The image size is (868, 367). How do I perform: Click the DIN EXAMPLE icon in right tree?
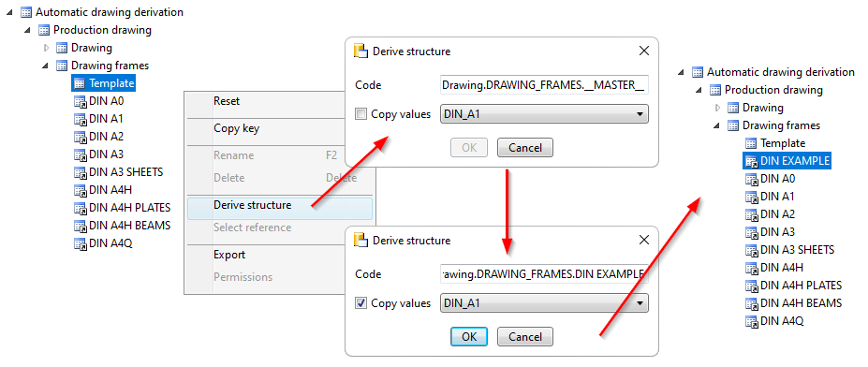point(752,161)
